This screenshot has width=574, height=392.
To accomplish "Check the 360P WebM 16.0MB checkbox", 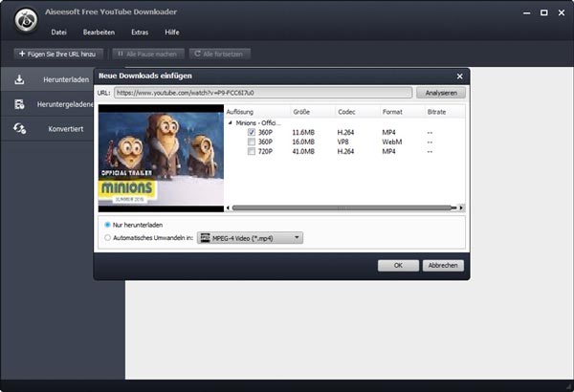I will coord(252,142).
